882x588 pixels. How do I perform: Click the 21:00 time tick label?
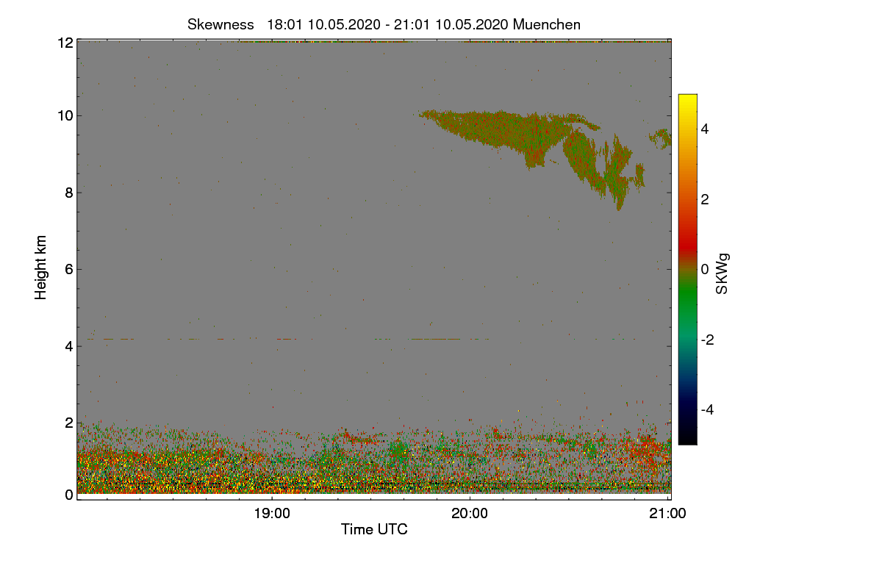point(667,514)
